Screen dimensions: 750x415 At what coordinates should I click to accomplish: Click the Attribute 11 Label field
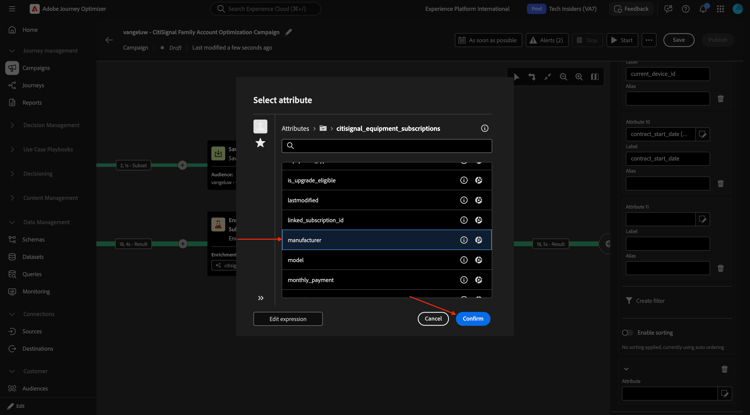668,244
